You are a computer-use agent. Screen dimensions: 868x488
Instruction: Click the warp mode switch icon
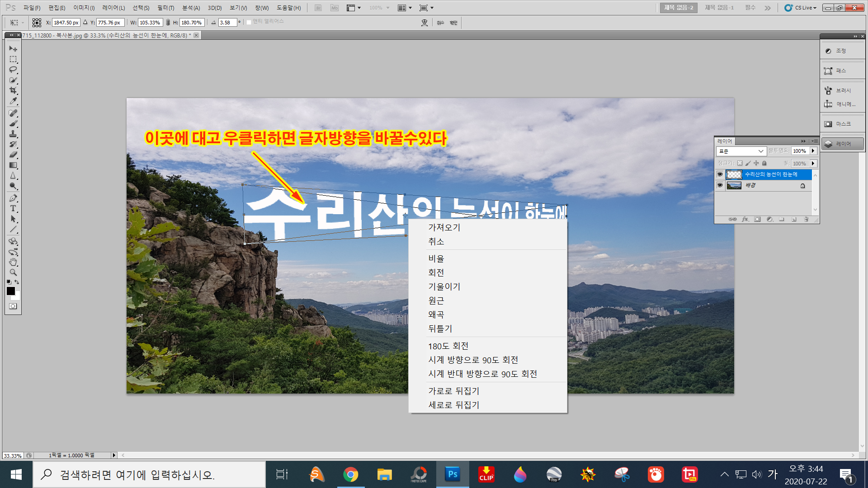[424, 23]
